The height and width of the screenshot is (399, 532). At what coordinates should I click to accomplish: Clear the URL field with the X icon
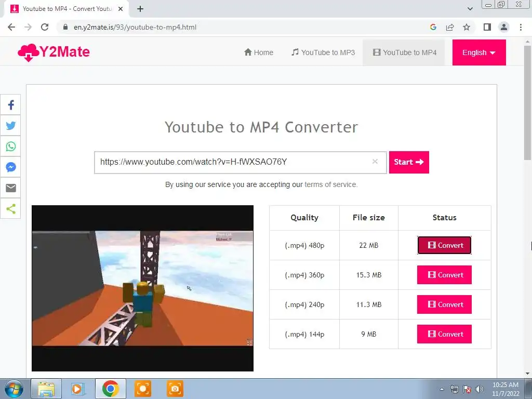[x=375, y=162]
